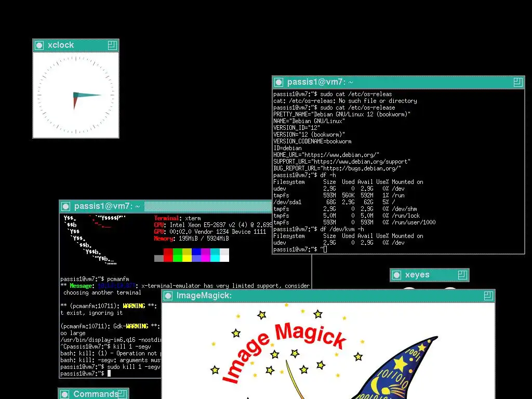
Task: Click the /dev/sda1 filesystem row
Action: click(334, 202)
